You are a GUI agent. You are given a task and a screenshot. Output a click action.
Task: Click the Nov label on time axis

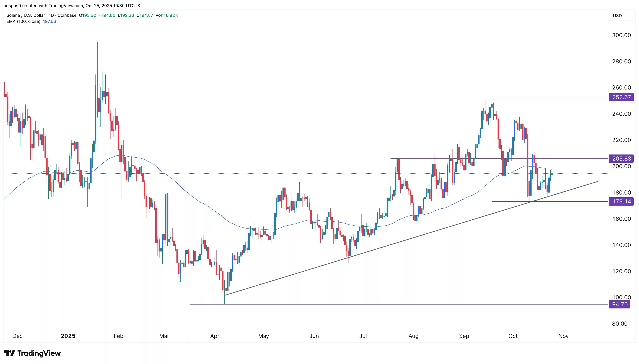[x=563, y=336]
